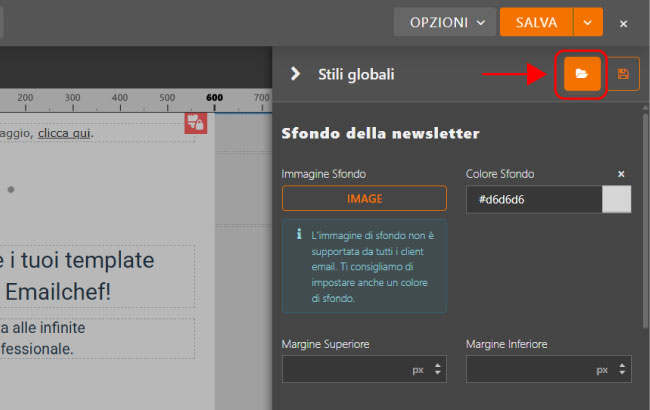Clear the Colore Sfondo value with x

pyautogui.click(x=621, y=174)
